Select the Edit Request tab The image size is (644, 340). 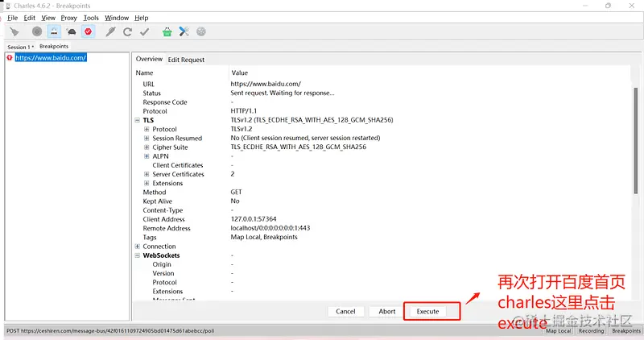click(186, 60)
